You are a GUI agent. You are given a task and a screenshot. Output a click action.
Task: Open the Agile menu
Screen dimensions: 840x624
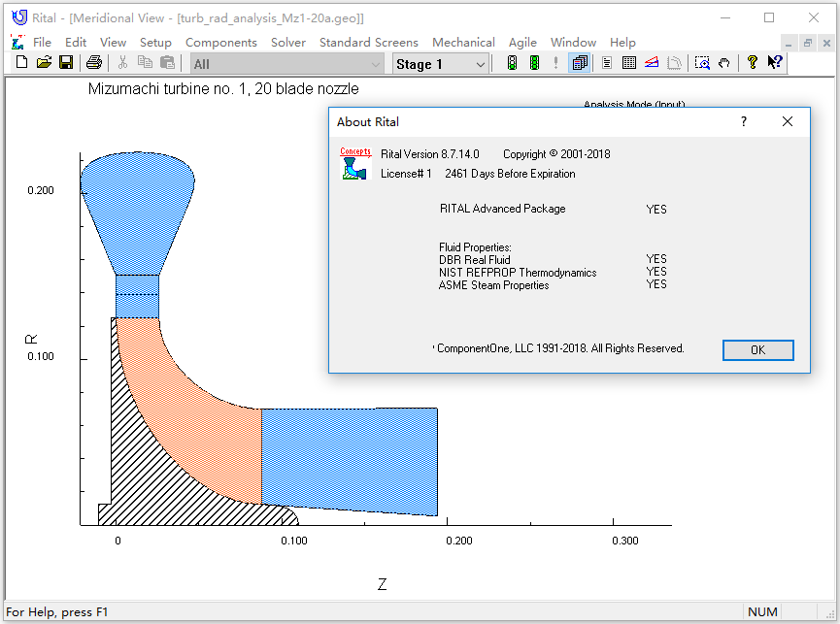pyautogui.click(x=522, y=43)
